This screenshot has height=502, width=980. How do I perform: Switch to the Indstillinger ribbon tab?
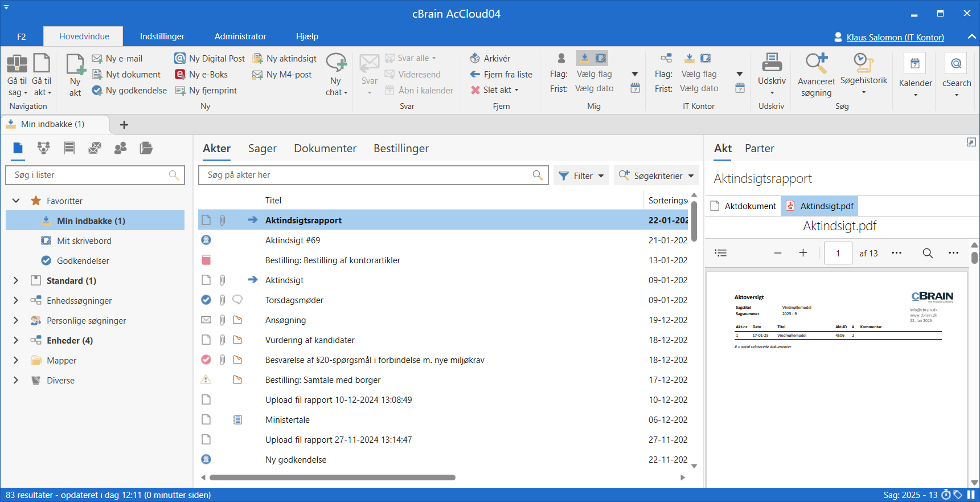pyautogui.click(x=162, y=36)
